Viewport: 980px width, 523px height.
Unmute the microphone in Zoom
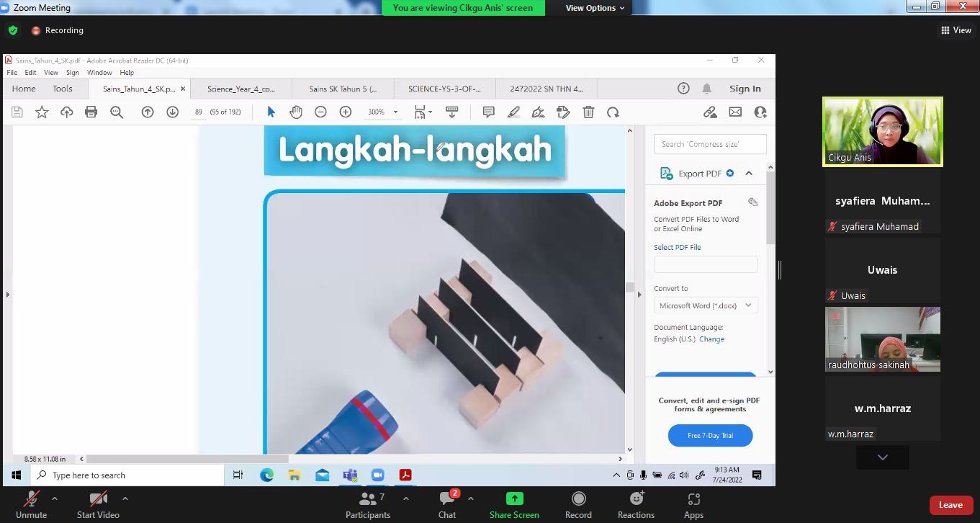click(x=31, y=504)
